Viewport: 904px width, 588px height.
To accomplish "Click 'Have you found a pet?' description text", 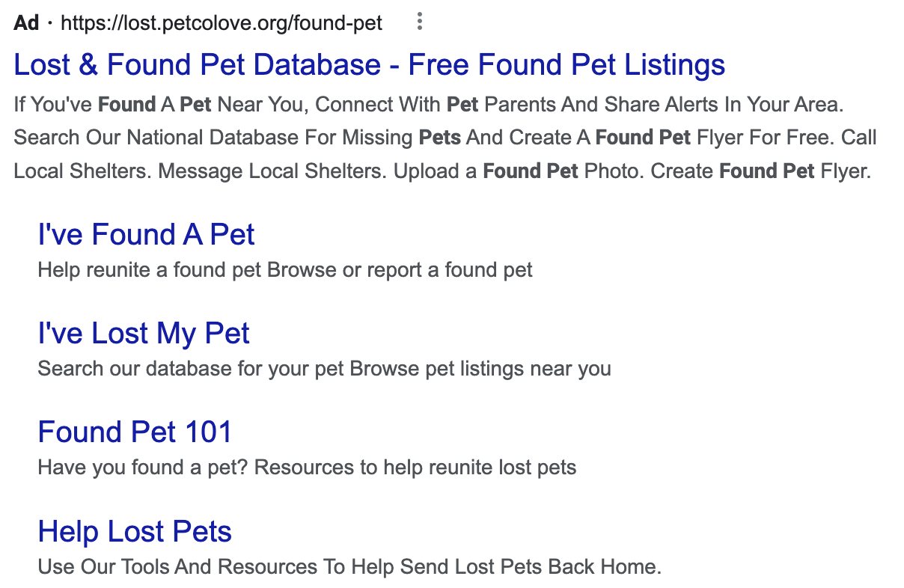I will (x=145, y=468).
